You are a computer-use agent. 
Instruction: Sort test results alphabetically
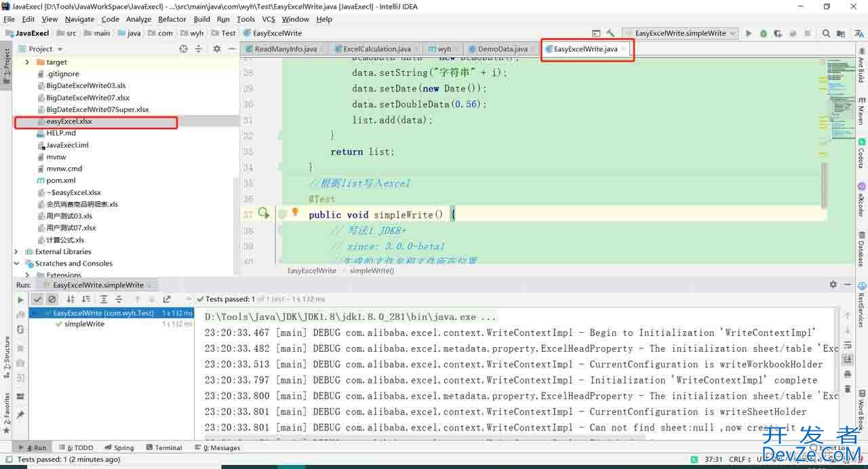71,299
